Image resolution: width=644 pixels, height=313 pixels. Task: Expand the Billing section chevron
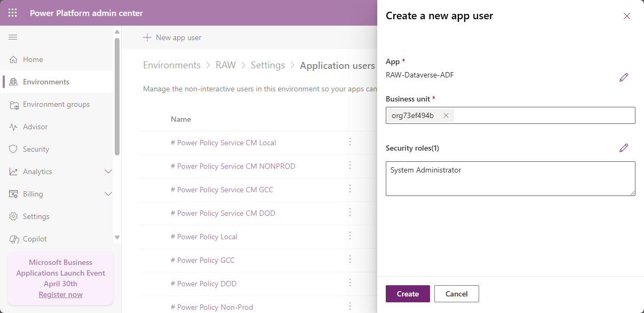(x=108, y=194)
